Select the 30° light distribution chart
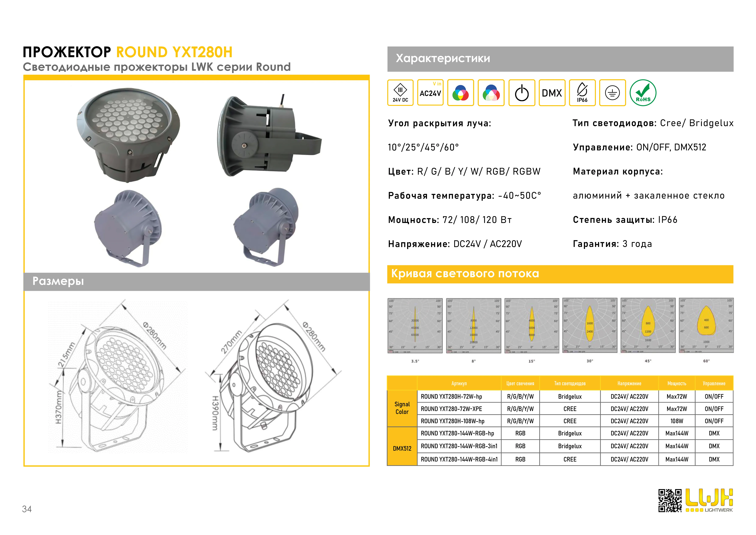The height and width of the screenshot is (535, 756). point(590,325)
